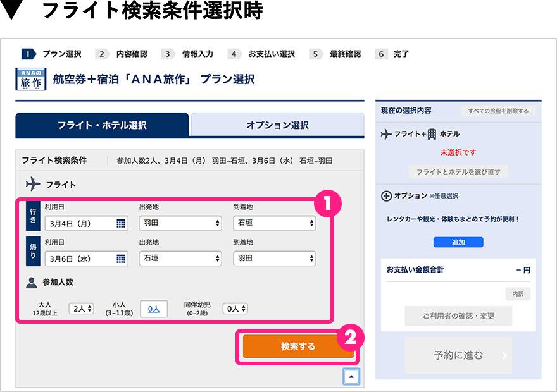Switch to オプション選択 tab
The image size is (557, 392).
click(x=277, y=125)
